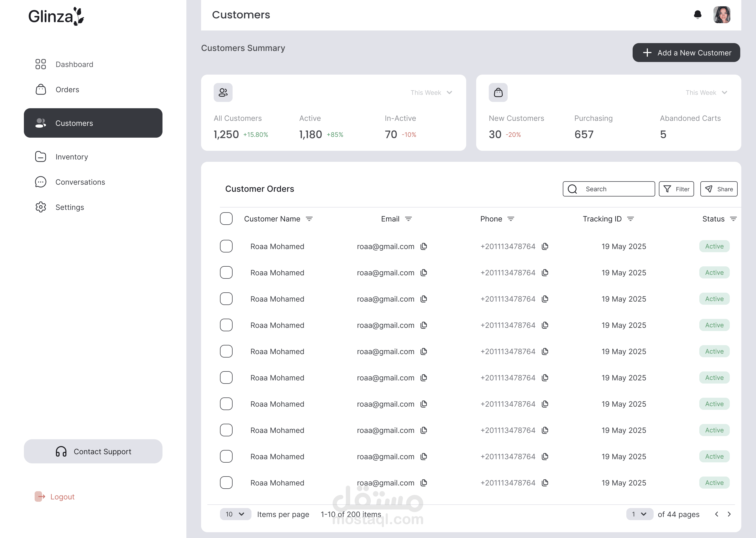Go to previous page arrow
Viewport: 756px width, 538px height.
716,514
